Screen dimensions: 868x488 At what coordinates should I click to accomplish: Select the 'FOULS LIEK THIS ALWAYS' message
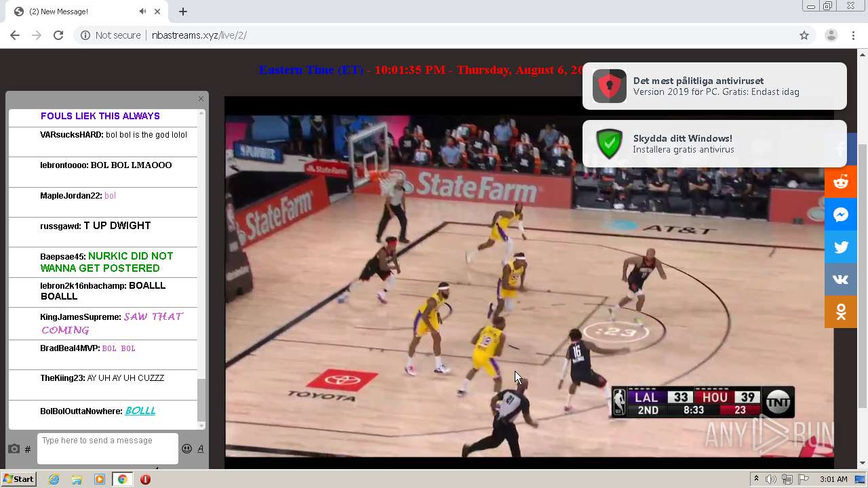coord(100,116)
